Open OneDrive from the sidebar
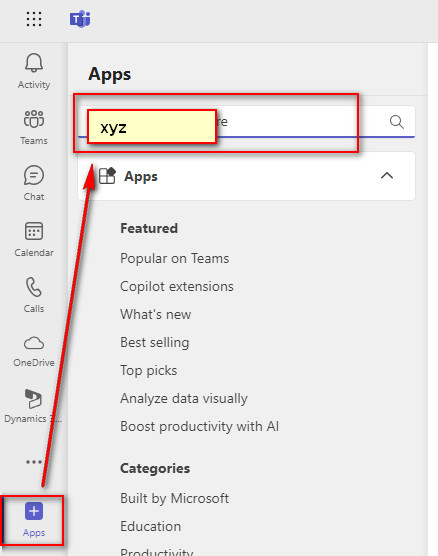 pyautogui.click(x=34, y=351)
